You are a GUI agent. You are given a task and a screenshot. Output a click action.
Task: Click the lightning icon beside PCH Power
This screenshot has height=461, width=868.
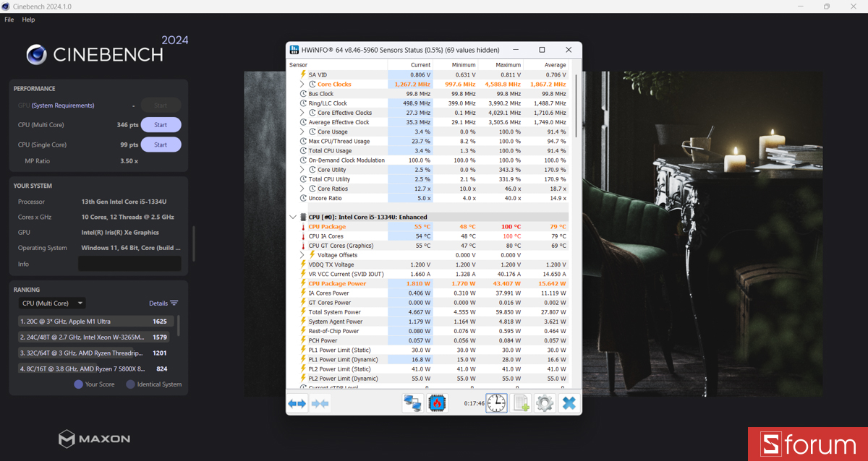304,340
